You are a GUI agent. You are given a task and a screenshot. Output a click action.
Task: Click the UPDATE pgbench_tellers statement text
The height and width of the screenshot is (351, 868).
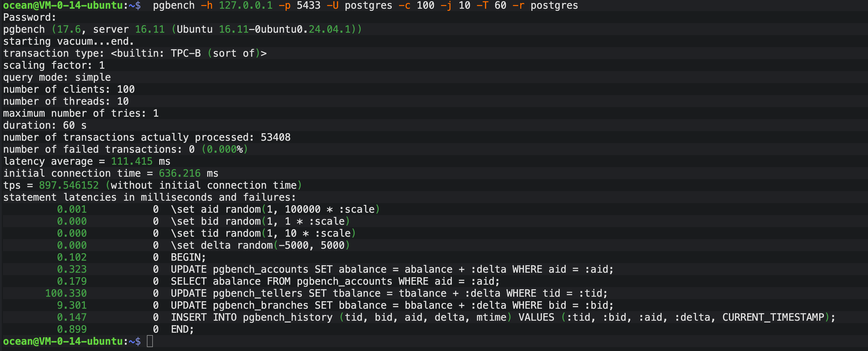coord(389,293)
